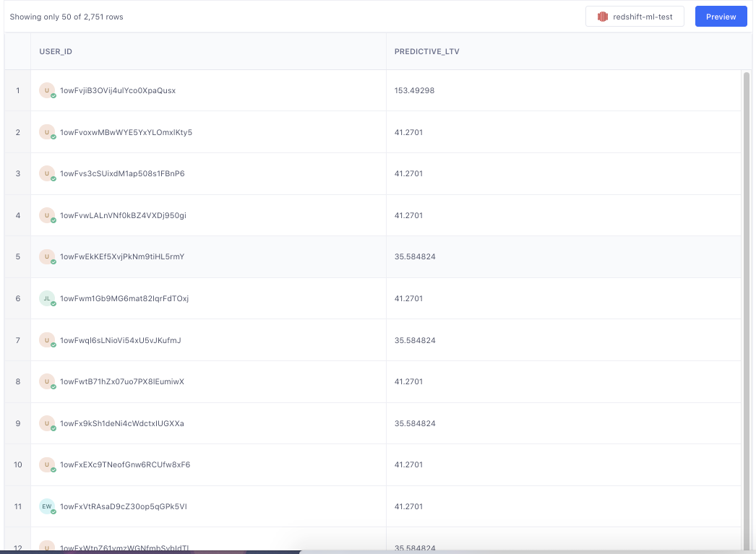Click the avatar icon on the bottom visible row
Screen dimensions: 756x554
(46, 547)
